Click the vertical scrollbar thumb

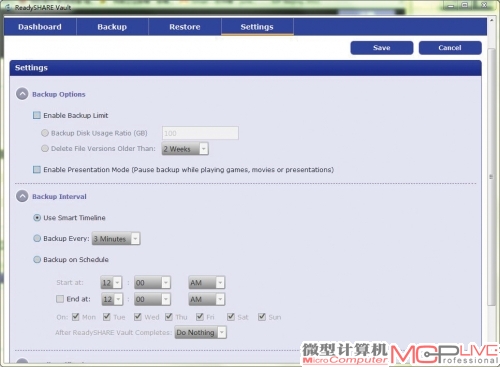pos(491,177)
